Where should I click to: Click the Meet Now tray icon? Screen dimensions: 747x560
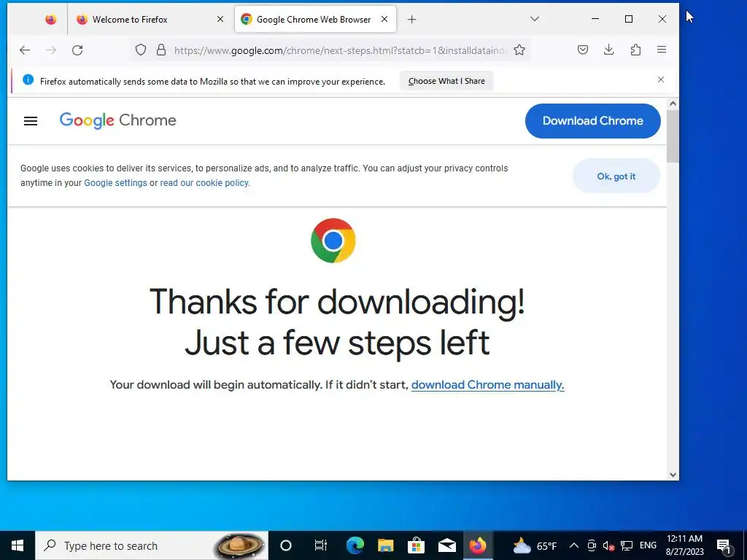coord(591,545)
